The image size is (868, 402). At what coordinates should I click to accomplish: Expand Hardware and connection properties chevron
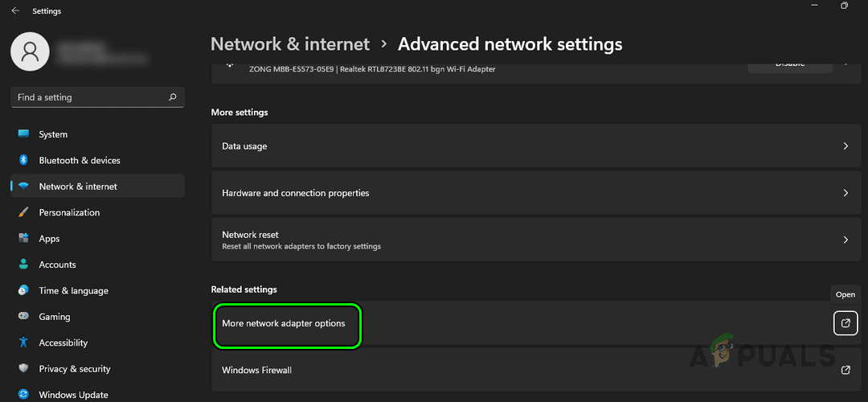(845, 193)
